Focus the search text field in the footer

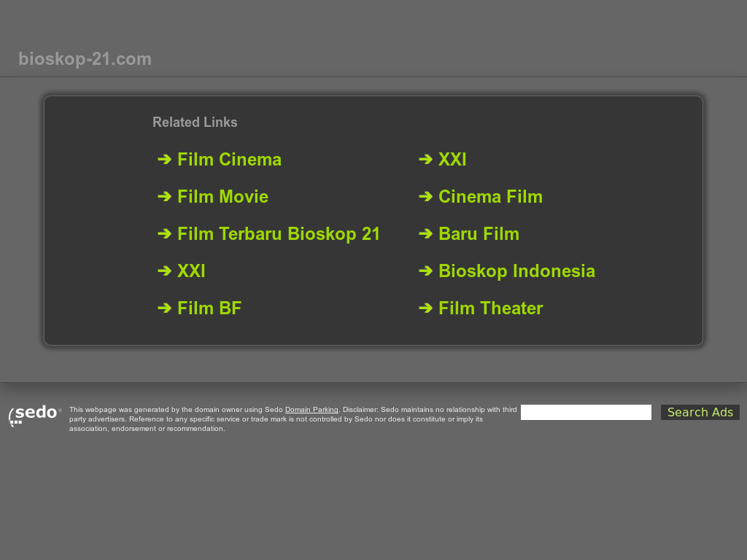(586, 413)
